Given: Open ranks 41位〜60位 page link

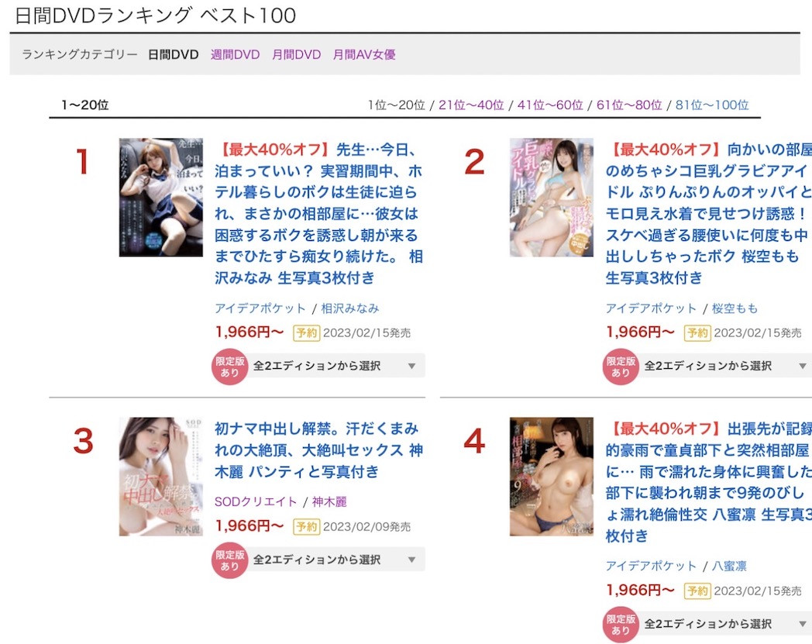Looking at the screenshot, I should [x=550, y=105].
